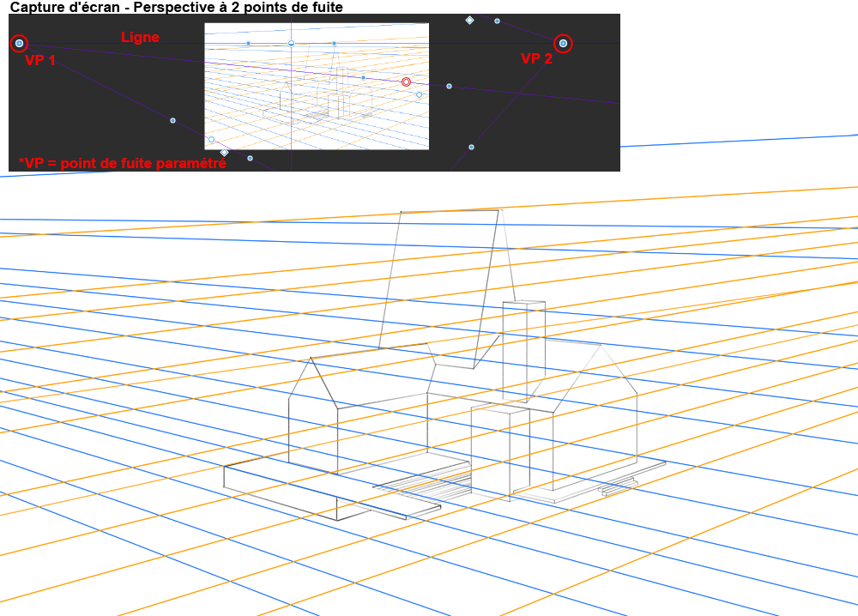Click the open circle handle at canvas bottom-left corner

[211, 139]
